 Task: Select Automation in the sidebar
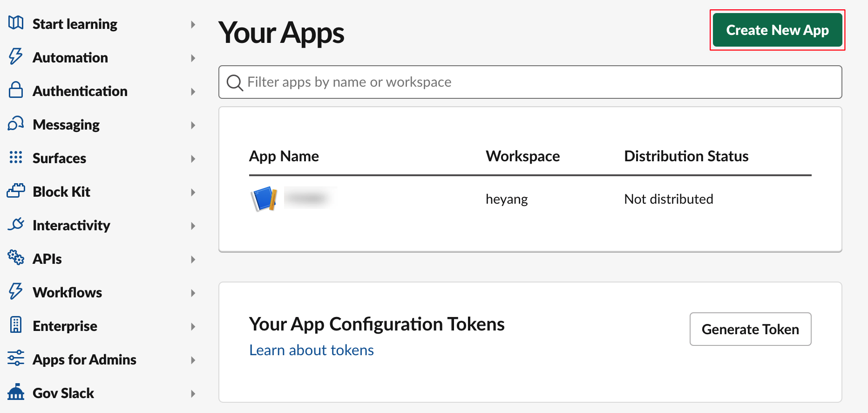70,58
